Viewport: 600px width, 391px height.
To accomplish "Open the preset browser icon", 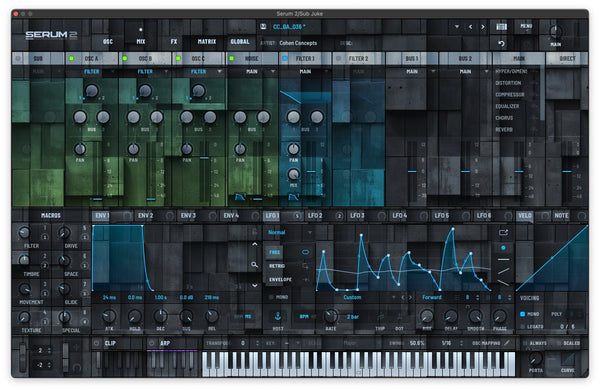I will pyautogui.click(x=501, y=26).
